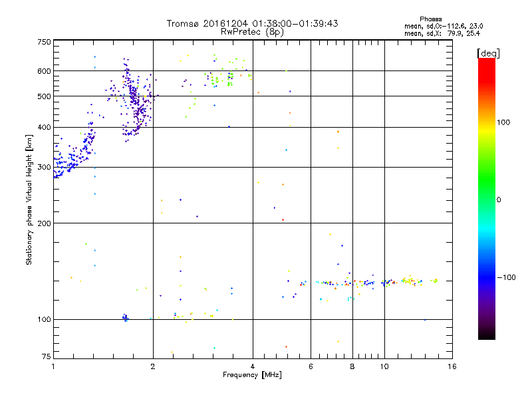
Task: Click the colorbar tick label '0'
Action: point(499,200)
